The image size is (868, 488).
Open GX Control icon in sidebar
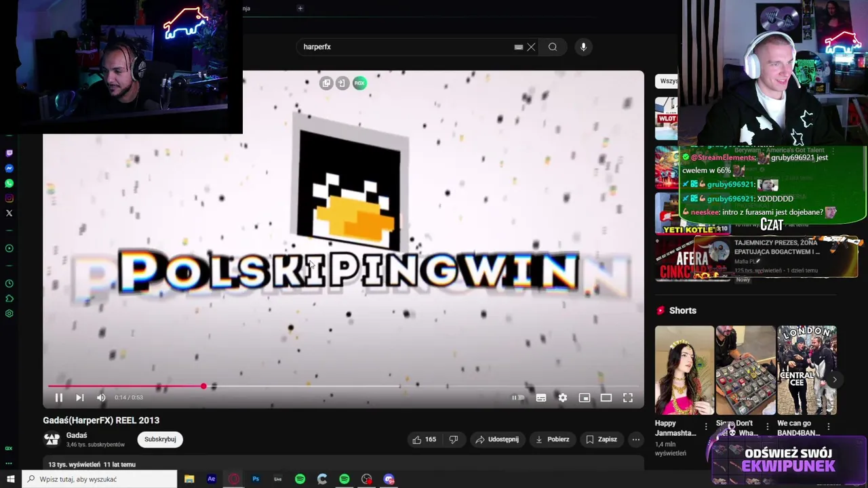tap(9, 448)
